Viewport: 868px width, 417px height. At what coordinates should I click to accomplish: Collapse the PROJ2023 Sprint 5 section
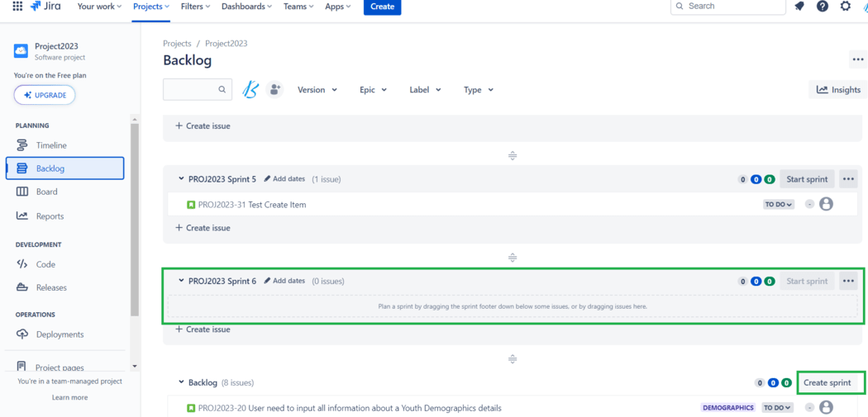(181, 179)
